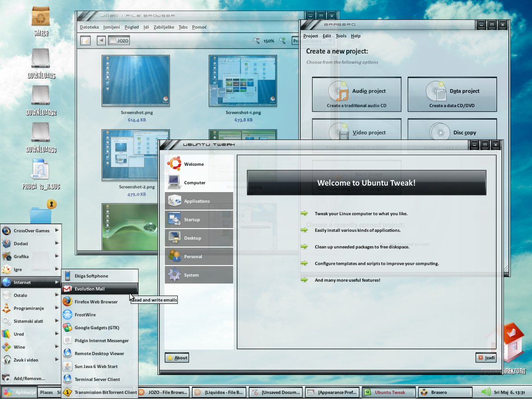The image size is (532, 399).
Task: Open Project menu in Brasero
Action: click(310, 36)
